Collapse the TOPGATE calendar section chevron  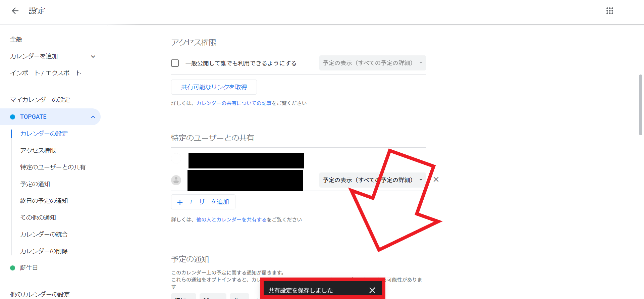coord(93,117)
